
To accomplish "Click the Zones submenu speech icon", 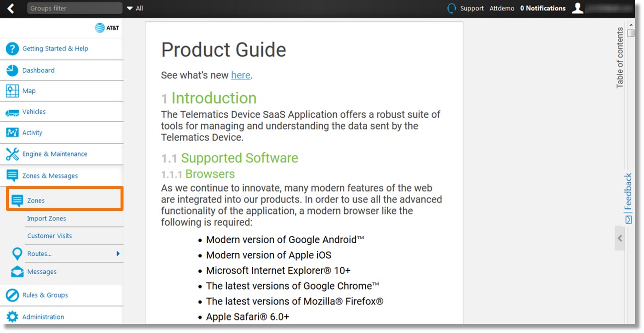I will tap(17, 201).
